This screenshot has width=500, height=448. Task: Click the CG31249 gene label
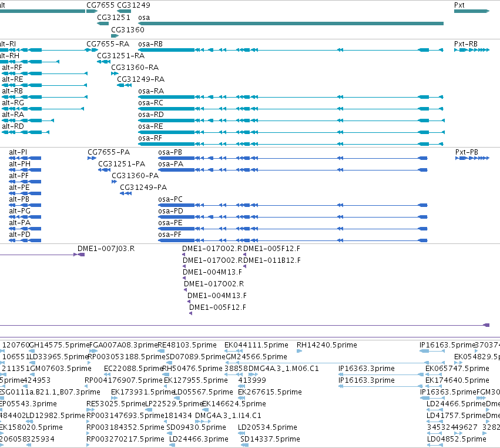[133, 5]
